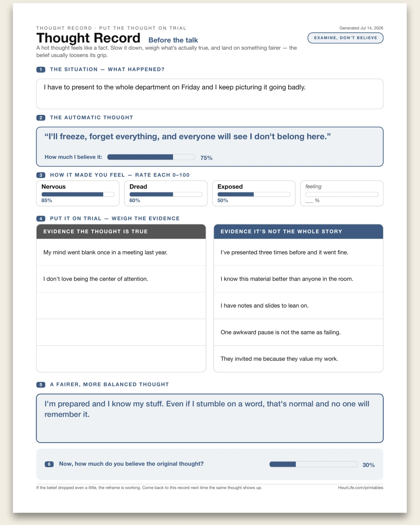420x525 pixels.
Task: Click the situation description text box
Action: [x=210, y=94]
